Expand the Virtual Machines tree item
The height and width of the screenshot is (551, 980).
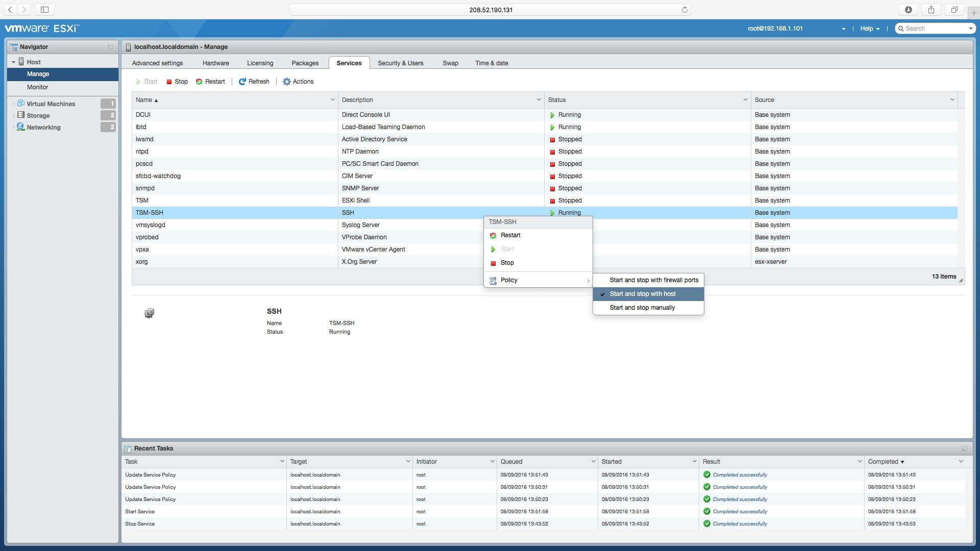(x=13, y=104)
